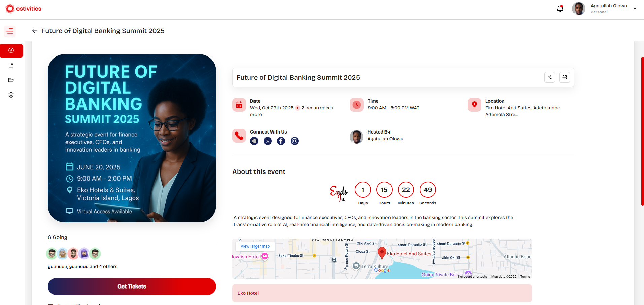Screen dimensions: 644x305
Task: Open the event website globe icon
Action: 254,141
